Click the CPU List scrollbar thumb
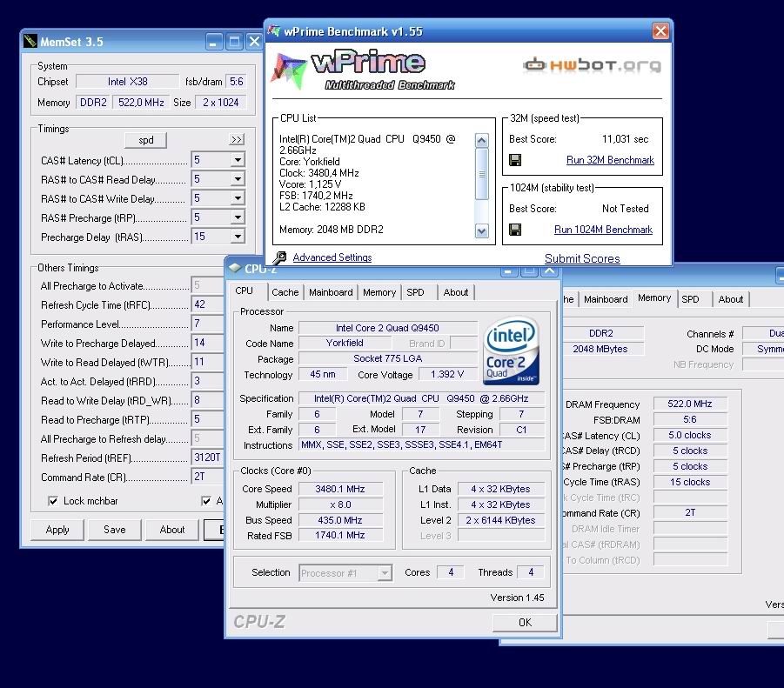The image size is (784, 688). tap(481, 174)
